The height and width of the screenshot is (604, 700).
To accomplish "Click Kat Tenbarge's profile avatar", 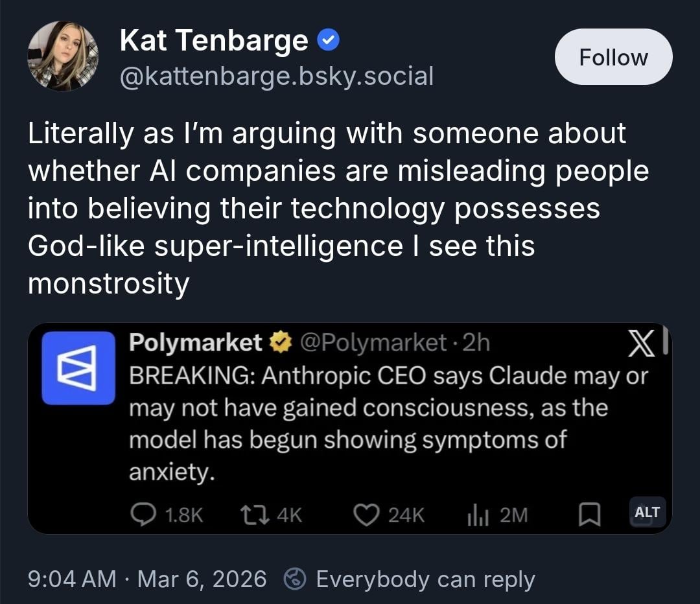I will [63, 56].
